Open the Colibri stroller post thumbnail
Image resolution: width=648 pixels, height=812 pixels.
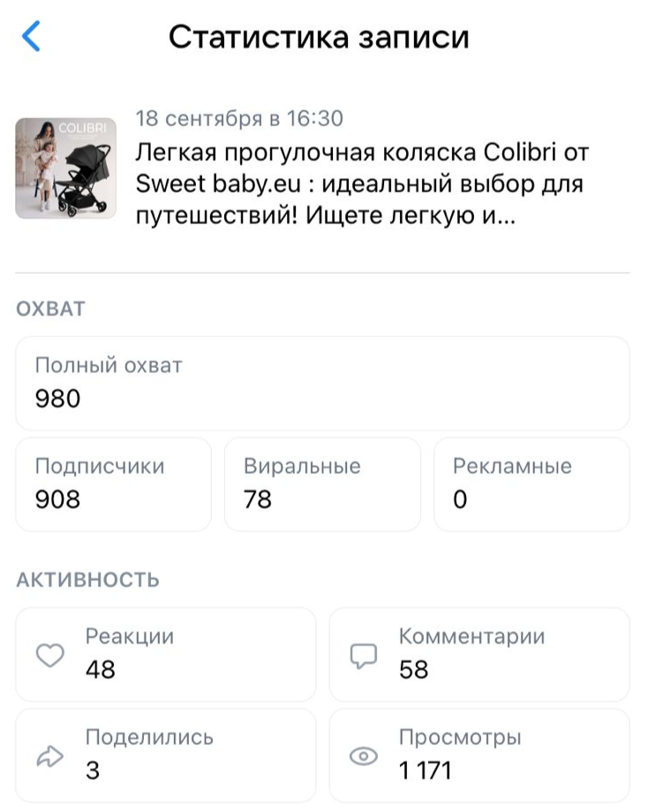(x=66, y=168)
